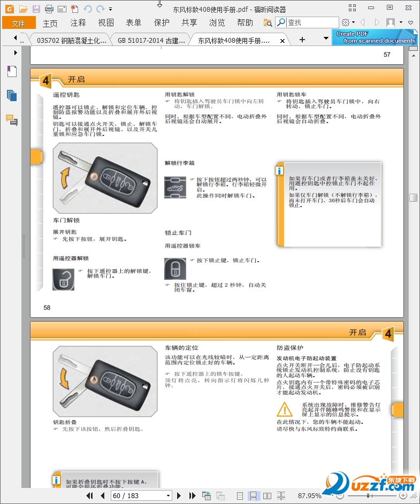Go to previous search result arrow
The image size is (420, 504).
click(x=362, y=22)
